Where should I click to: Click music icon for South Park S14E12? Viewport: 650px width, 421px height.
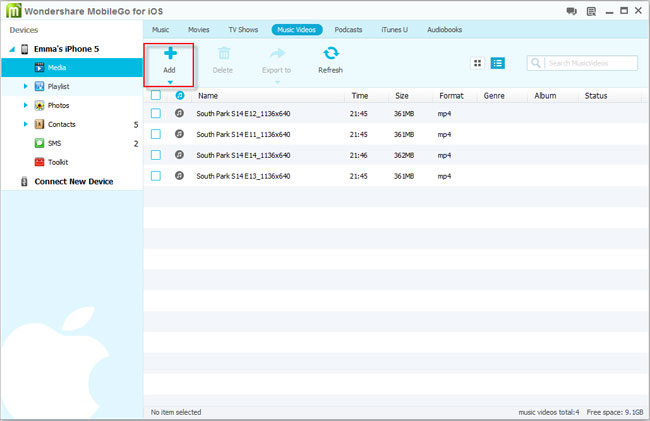click(179, 113)
